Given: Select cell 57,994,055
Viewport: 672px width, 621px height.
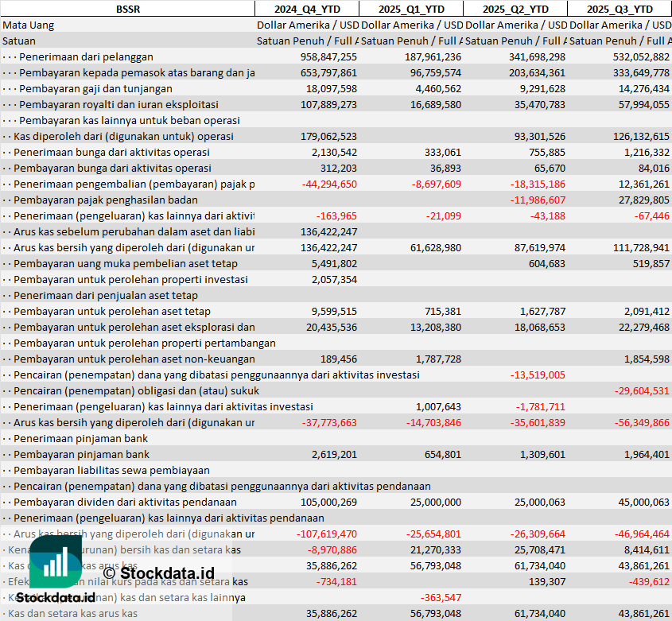Looking at the screenshot, I should pyautogui.click(x=643, y=104).
